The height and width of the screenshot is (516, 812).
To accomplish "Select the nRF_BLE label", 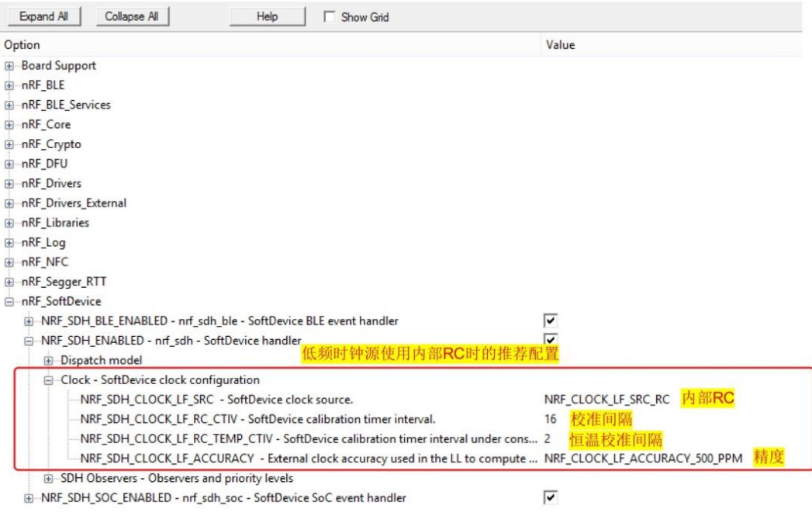I will [x=43, y=85].
